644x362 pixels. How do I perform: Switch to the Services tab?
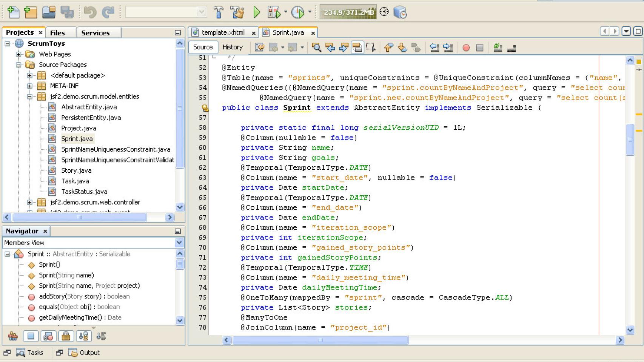95,33
